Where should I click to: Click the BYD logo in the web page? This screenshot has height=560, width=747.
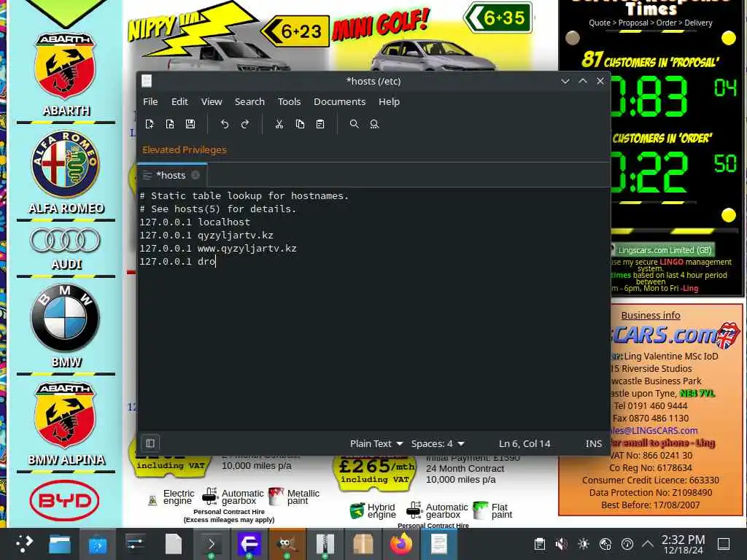point(64,500)
